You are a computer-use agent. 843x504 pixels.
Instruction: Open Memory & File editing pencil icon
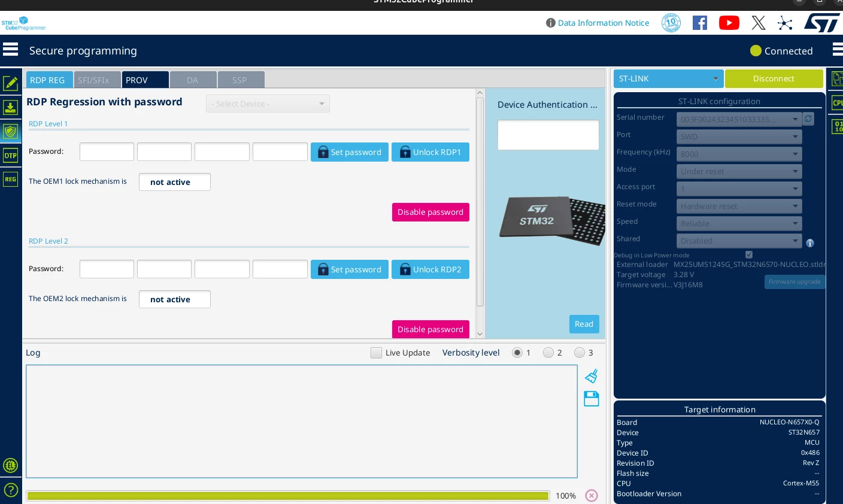[x=10, y=83]
